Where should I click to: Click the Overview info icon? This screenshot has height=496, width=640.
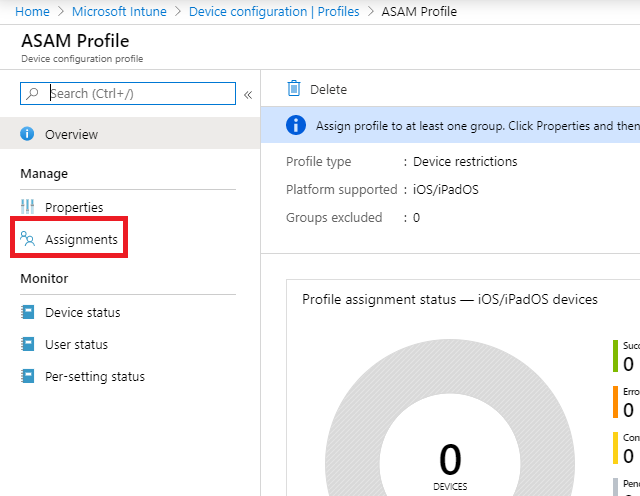point(27,133)
